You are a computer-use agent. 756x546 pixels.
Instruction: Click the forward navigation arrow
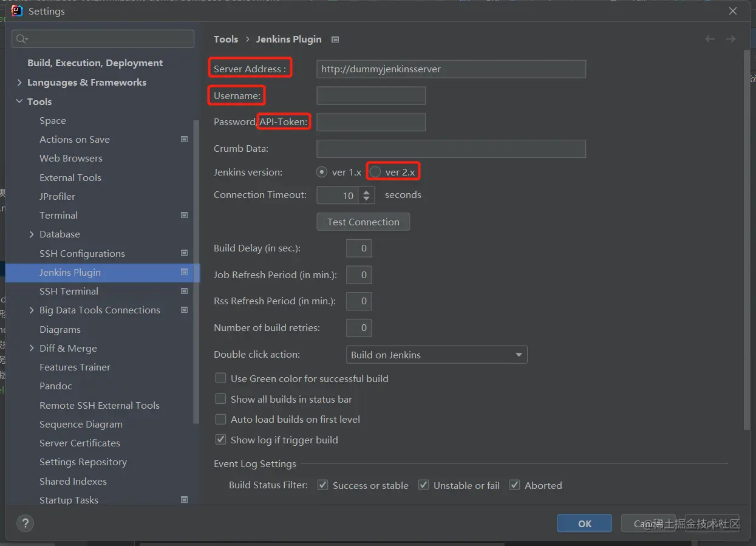pyautogui.click(x=731, y=39)
